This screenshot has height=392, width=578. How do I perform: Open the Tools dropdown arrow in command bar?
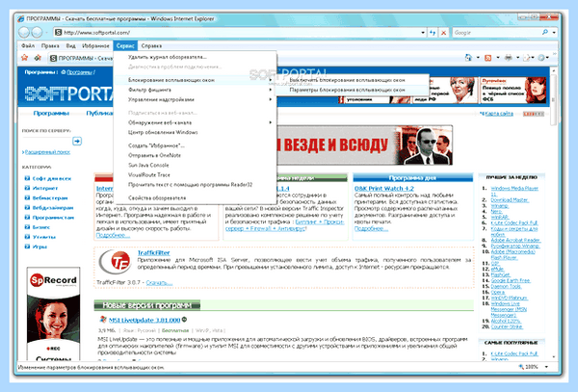click(547, 58)
